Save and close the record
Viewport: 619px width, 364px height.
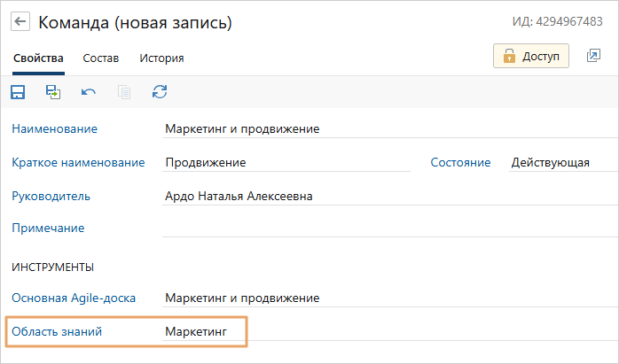tap(53, 92)
